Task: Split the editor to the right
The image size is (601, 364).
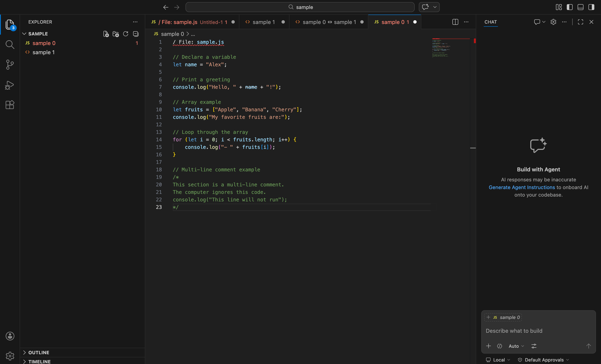Action: point(455,22)
